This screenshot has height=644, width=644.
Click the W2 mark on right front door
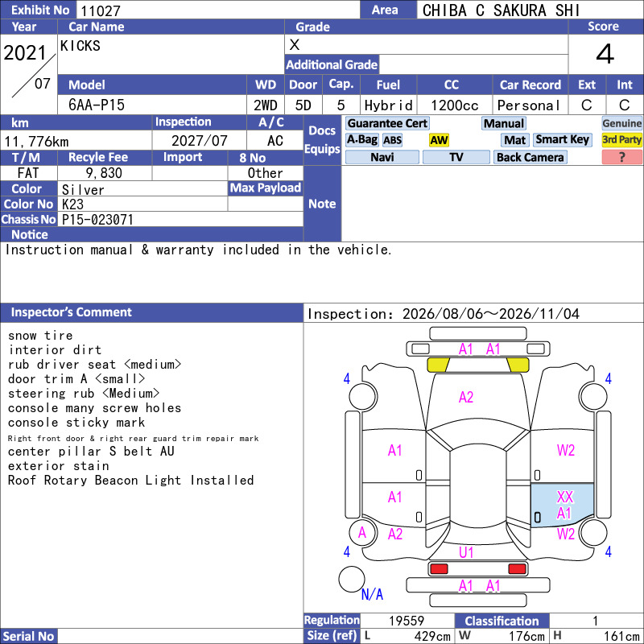566,451
